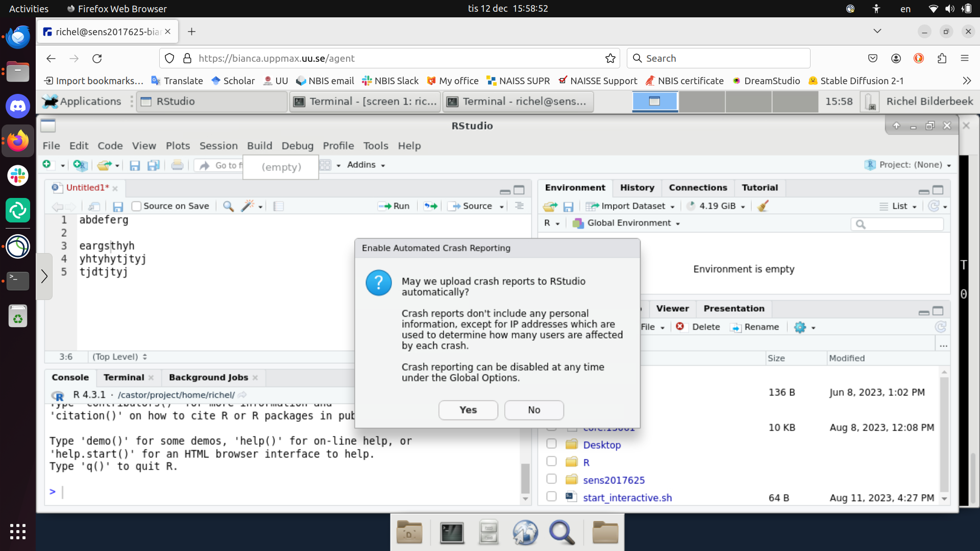The image size is (980, 551).
Task: Close the Untitled1 editor tab
Action: (115, 188)
